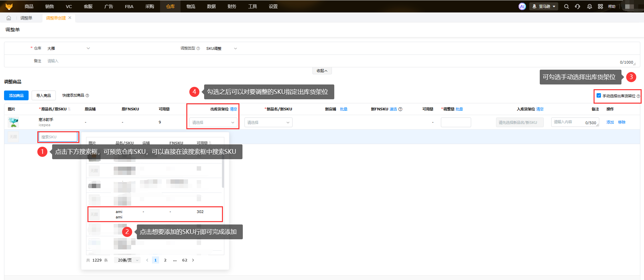Go to page 2 in SKU popup
644x280 pixels.
click(x=165, y=260)
